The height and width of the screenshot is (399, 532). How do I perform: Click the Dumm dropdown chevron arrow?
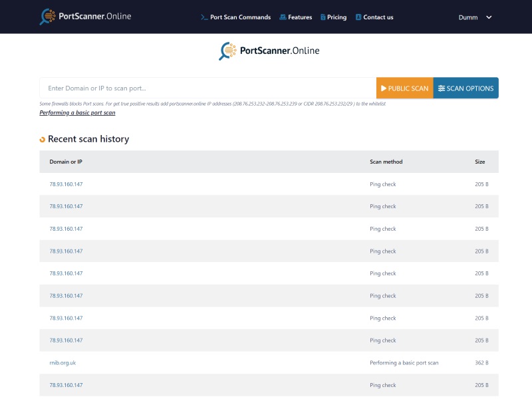[x=489, y=17]
